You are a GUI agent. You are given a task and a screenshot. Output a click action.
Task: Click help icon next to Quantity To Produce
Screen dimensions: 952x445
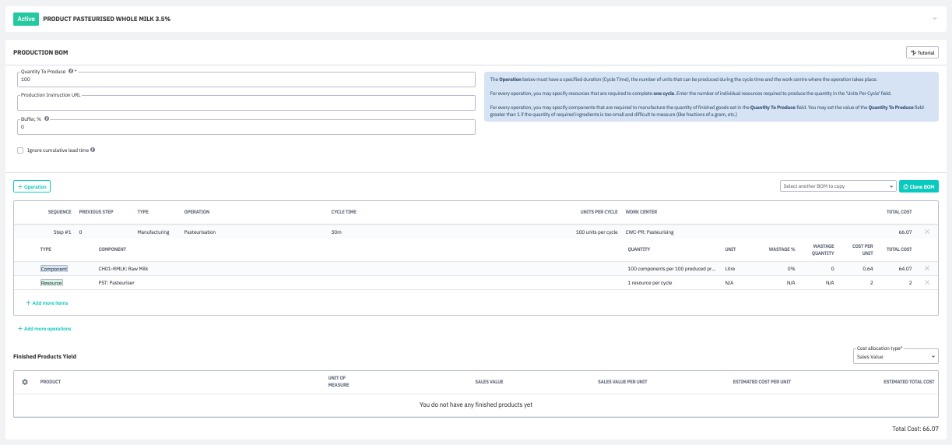(70, 71)
